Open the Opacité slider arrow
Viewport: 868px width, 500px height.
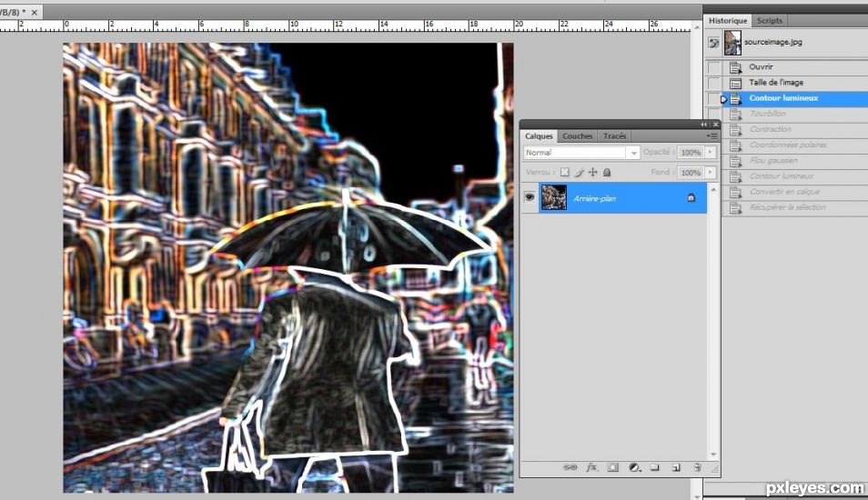click(711, 152)
